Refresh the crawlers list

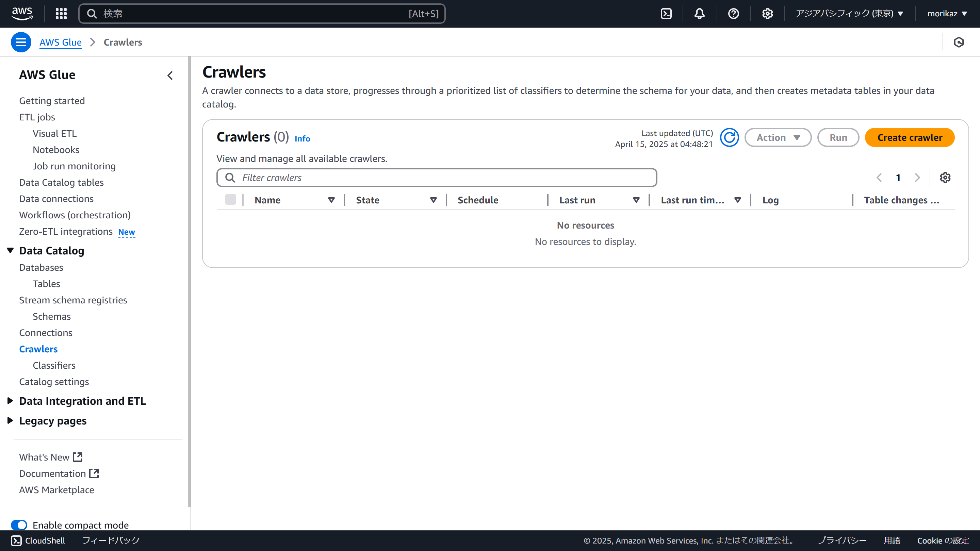point(729,138)
